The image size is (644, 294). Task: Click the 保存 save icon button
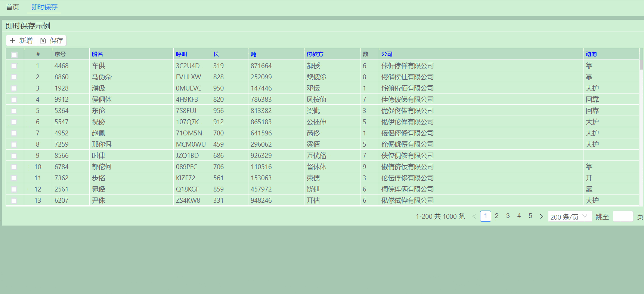pos(51,40)
